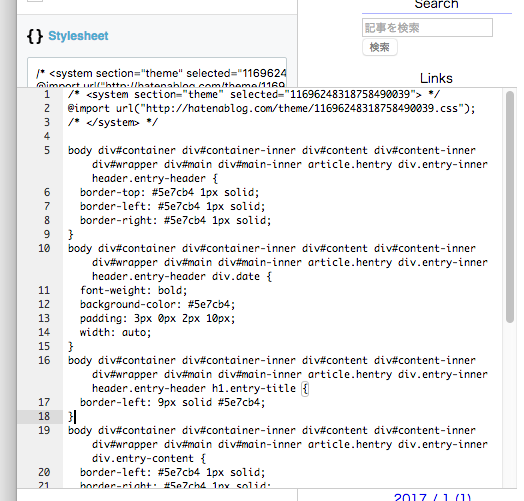Click line number 16 in the gutter
524x501 pixels.
pos(44,360)
